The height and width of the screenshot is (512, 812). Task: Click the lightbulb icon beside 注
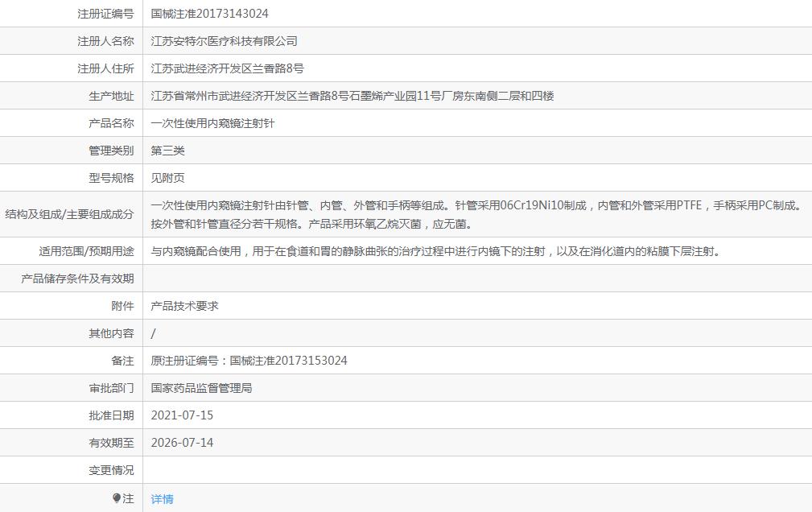point(117,498)
